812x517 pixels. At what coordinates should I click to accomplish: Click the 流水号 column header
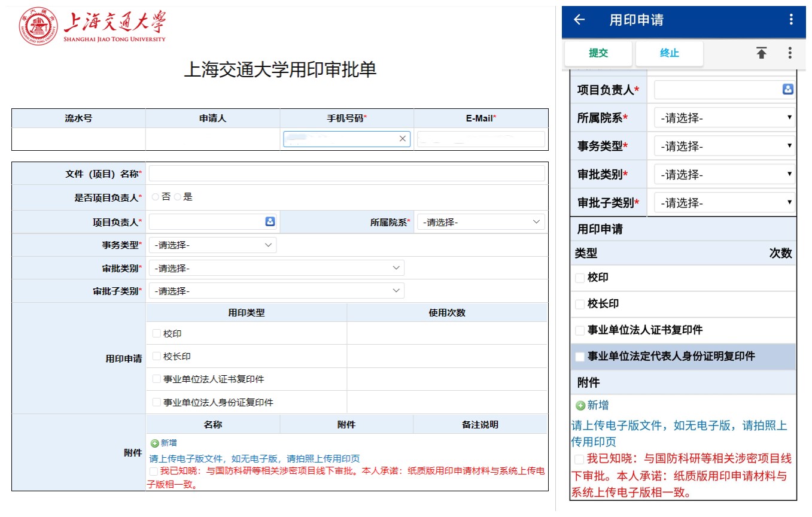coord(78,118)
